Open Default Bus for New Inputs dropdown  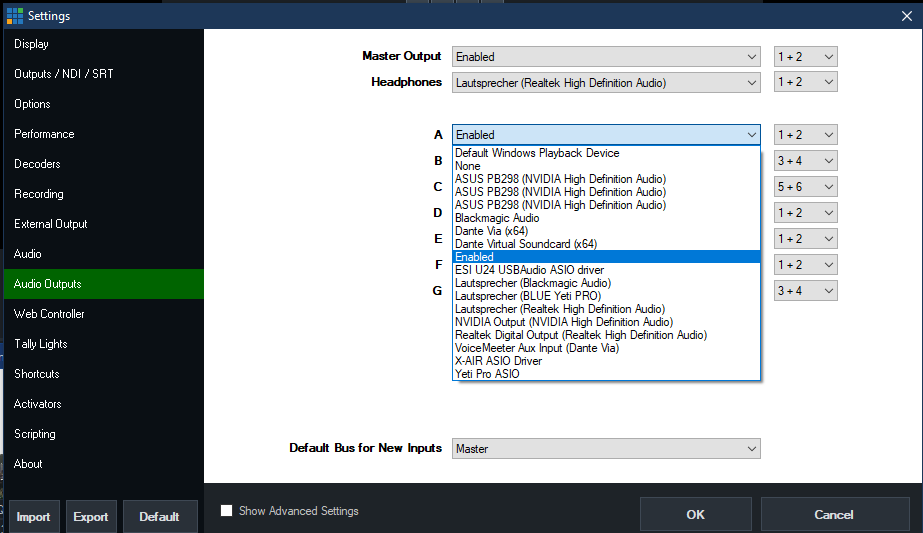[605, 449]
